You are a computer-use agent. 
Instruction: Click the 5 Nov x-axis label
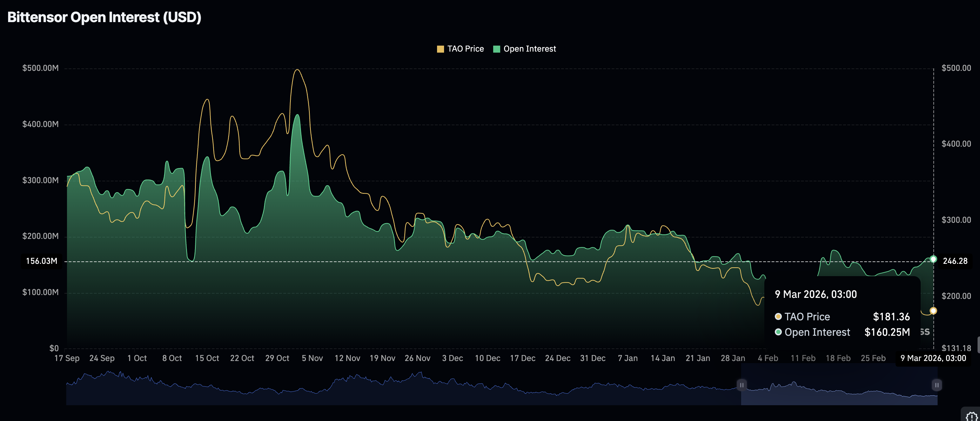(x=312, y=358)
